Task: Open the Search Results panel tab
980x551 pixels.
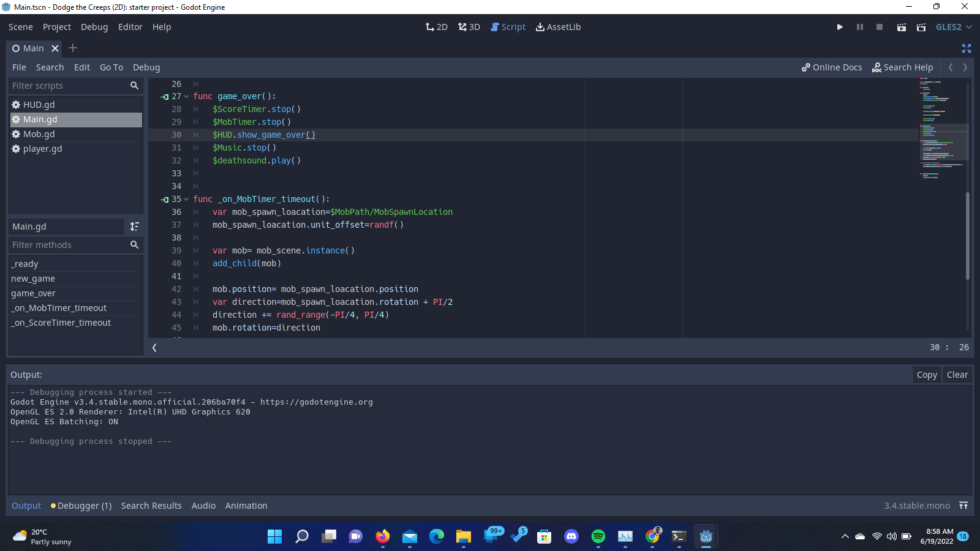Action: click(x=151, y=506)
